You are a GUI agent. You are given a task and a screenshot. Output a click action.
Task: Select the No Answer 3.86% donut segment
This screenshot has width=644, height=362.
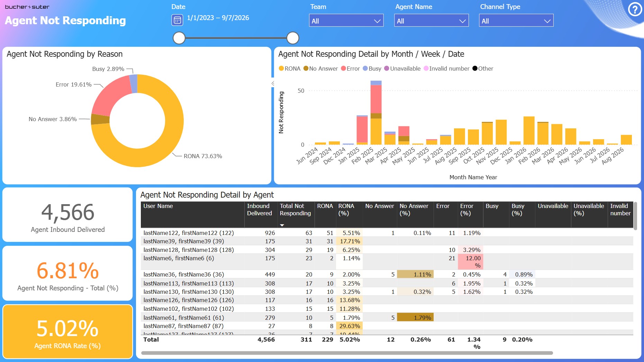pos(100,119)
